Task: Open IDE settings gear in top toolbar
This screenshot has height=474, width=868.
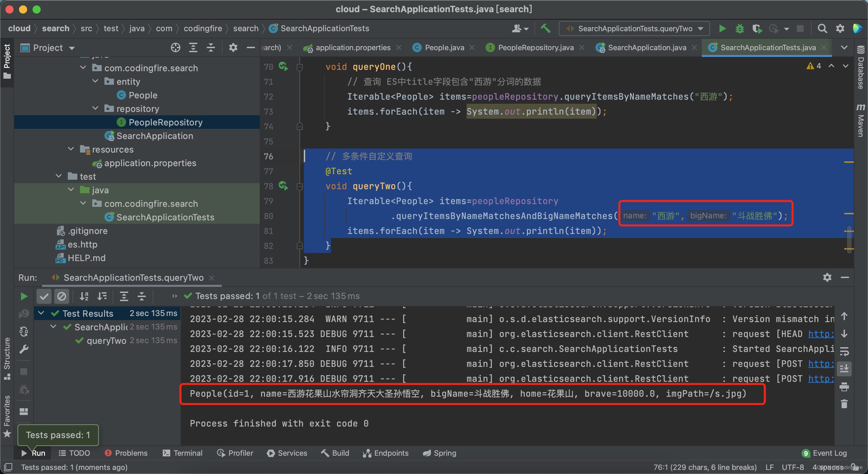Action: pyautogui.click(x=840, y=29)
